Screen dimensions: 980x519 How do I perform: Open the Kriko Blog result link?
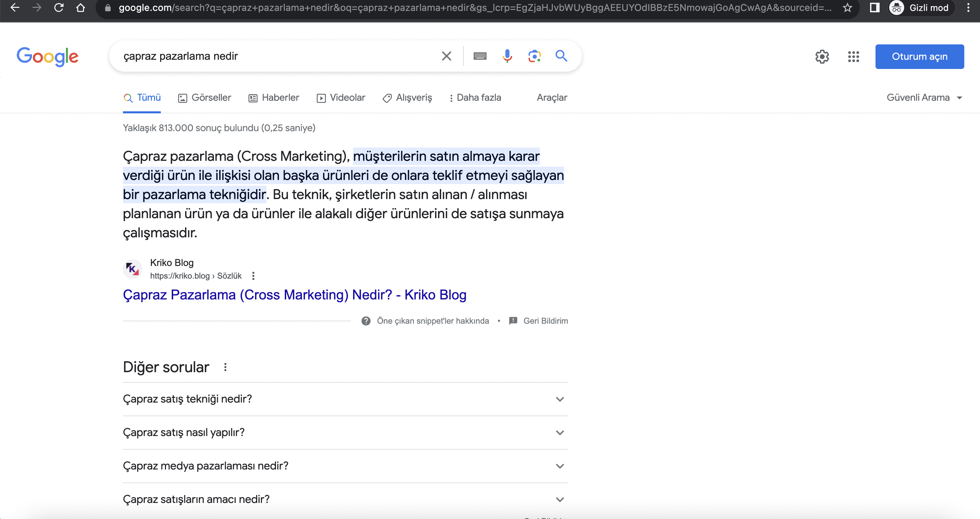point(294,295)
